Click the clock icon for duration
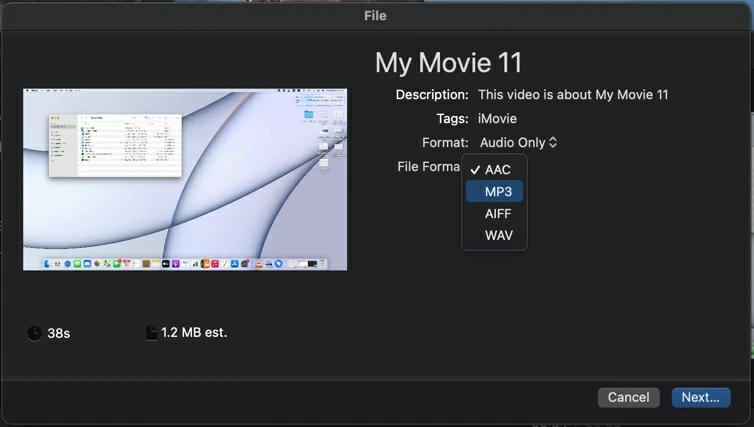754x427 pixels. pyautogui.click(x=35, y=333)
